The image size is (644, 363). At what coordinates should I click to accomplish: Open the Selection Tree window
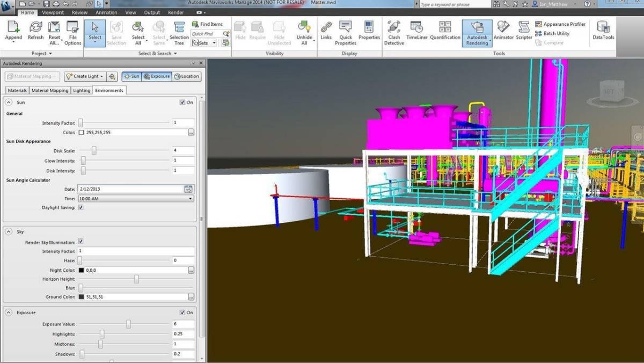[x=179, y=33]
